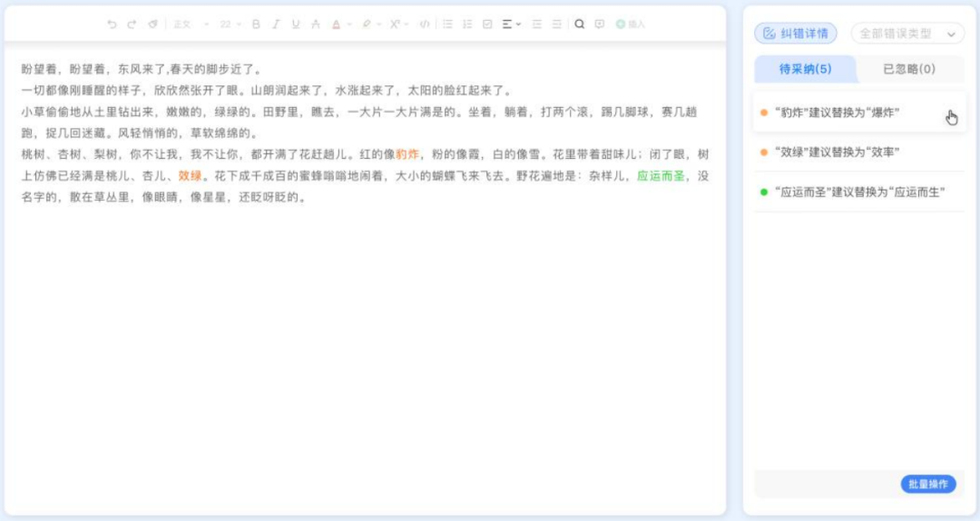The image size is (980, 521).
Task: Insert a numbered list
Action: pyautogui.click(x=467, y=25)
